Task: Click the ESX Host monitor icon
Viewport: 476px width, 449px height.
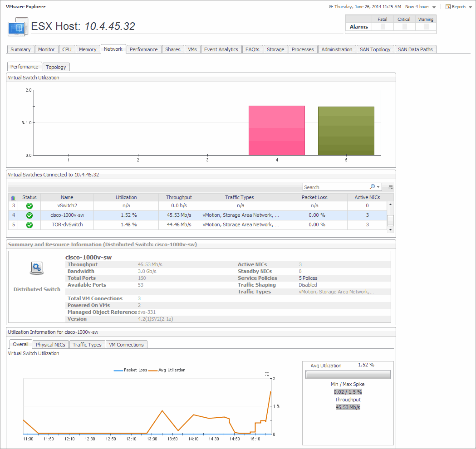Action: (18, 27)
